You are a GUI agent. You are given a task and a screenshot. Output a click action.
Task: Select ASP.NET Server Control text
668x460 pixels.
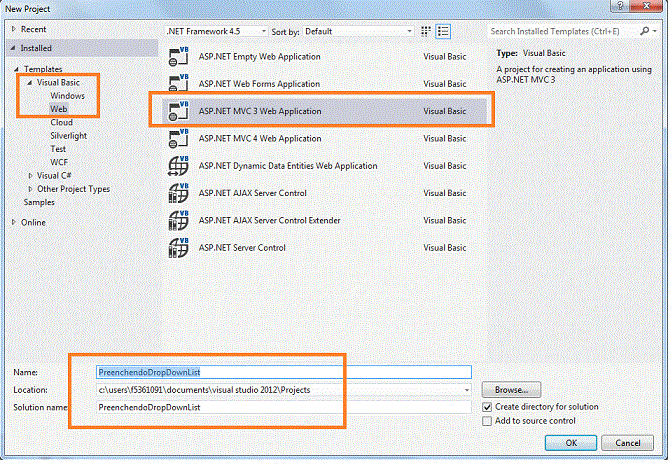tap(242, 247)
